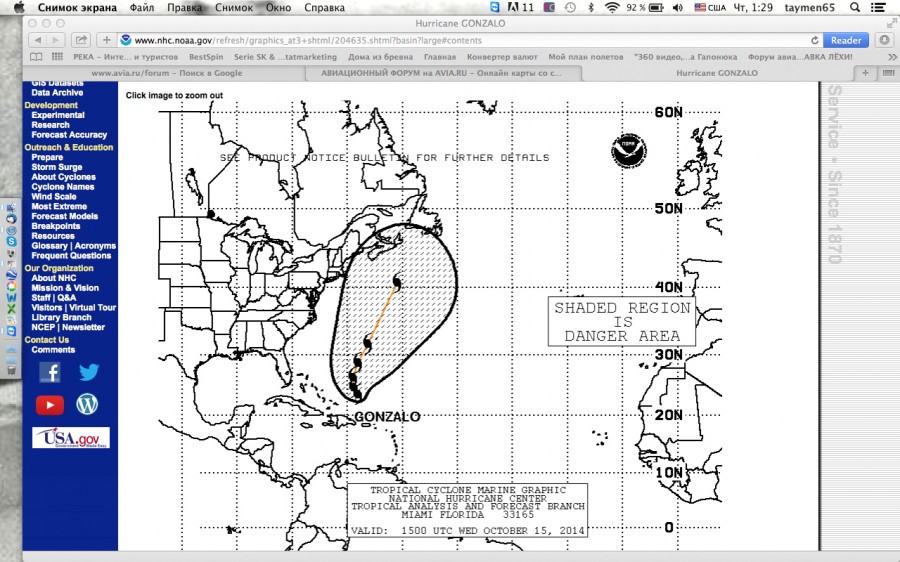Select the Hurricane GONZALO tab
The image size is (900, 562).
tap(717, 73)
